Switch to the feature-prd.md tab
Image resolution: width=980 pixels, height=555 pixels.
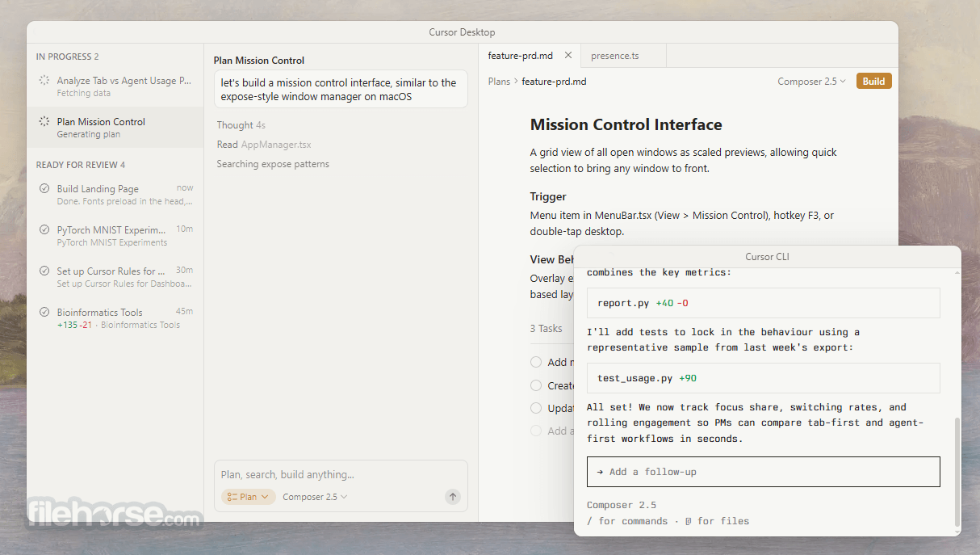529,56
